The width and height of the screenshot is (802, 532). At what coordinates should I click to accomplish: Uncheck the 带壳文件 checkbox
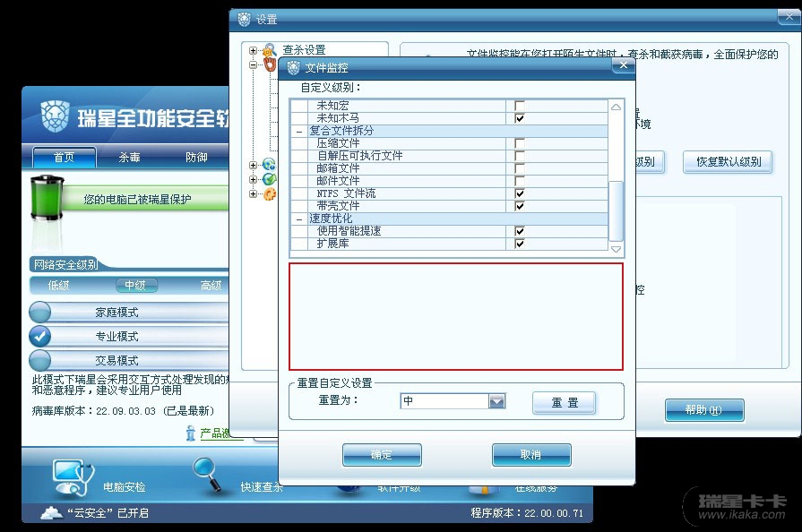[x=520, y=206]
